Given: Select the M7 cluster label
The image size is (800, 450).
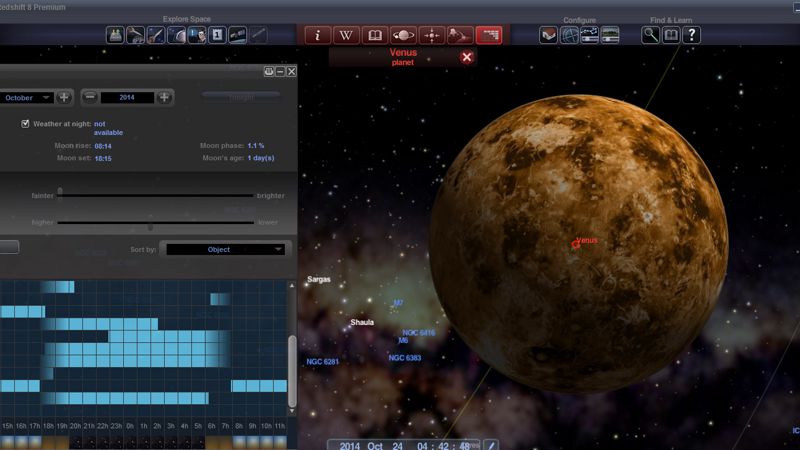Looking at the screenshot, I should pos(398,303).
